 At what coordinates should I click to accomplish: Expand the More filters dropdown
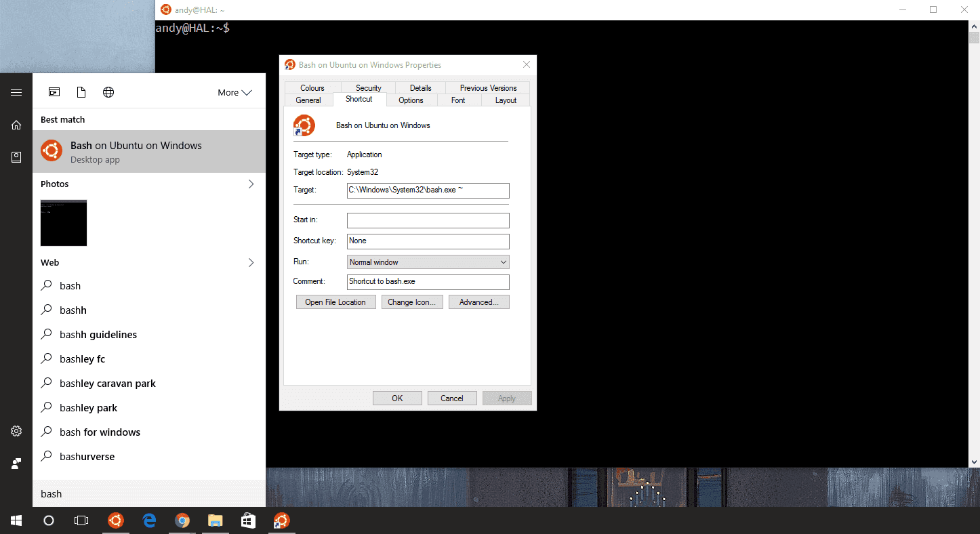tap(234, 93)
